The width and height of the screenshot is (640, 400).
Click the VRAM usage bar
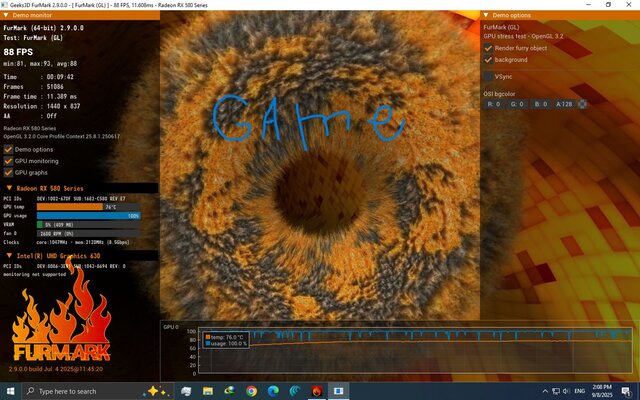coord(89,224)
